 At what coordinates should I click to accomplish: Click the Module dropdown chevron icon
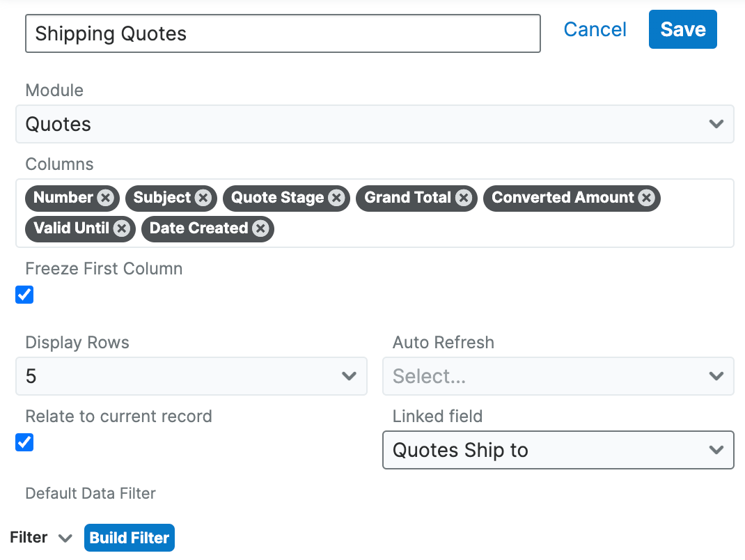point(716,124)
